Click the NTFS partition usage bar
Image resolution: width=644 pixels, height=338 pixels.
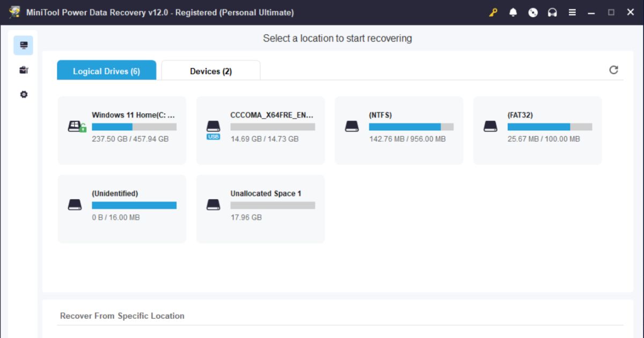pyautogui.click(x=411, y=127)
